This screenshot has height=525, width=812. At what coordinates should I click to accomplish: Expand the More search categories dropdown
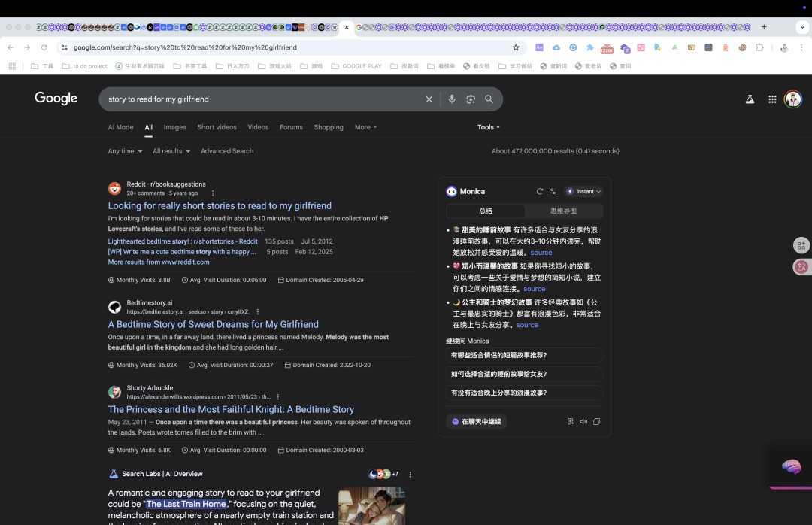pyautogui.click(x=365, y=127)
